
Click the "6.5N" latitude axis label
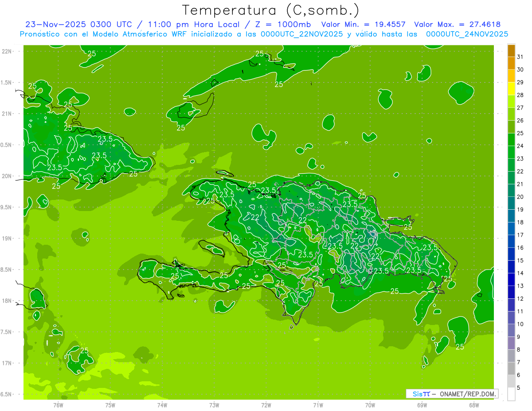tap(7, 395)
